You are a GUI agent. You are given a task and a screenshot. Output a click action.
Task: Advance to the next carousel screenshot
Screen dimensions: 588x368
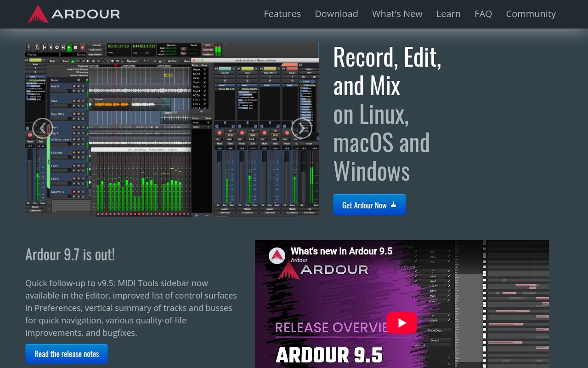click(302, 128)
